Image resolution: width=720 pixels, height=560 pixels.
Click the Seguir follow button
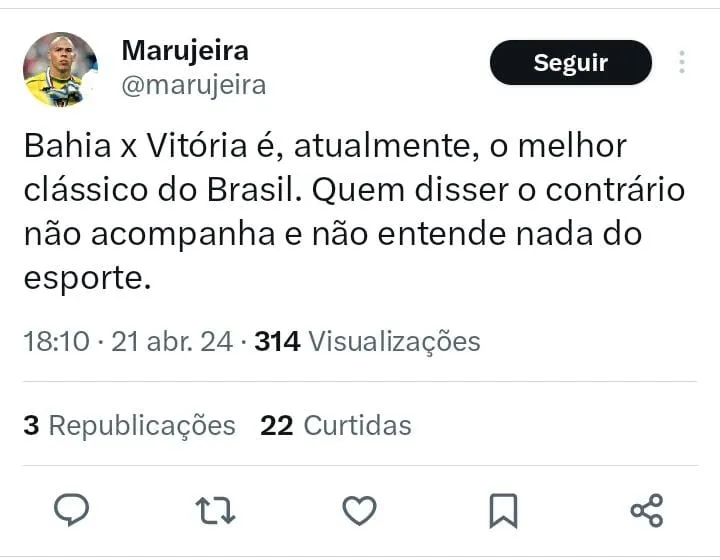pyautogui.click(x=570, y=62)
